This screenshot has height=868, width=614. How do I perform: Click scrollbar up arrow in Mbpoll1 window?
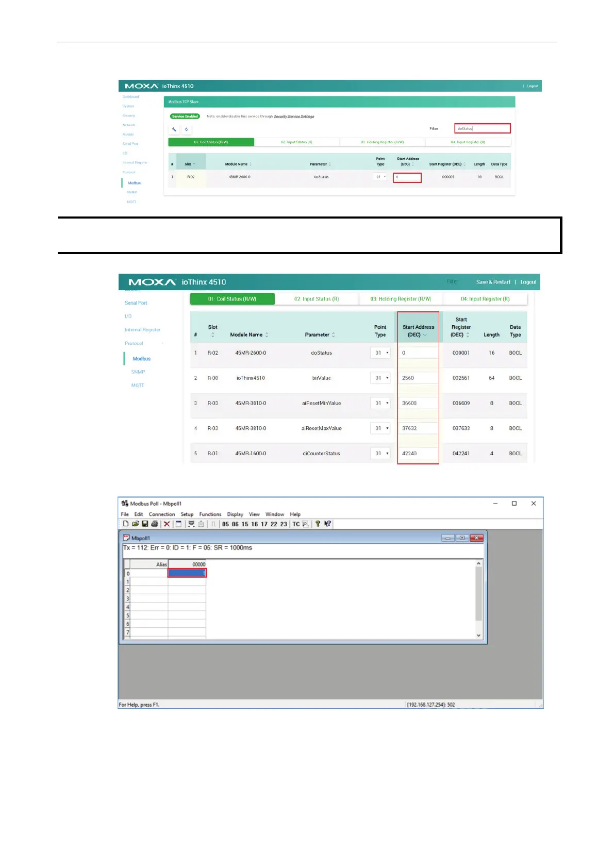[478, 563]
